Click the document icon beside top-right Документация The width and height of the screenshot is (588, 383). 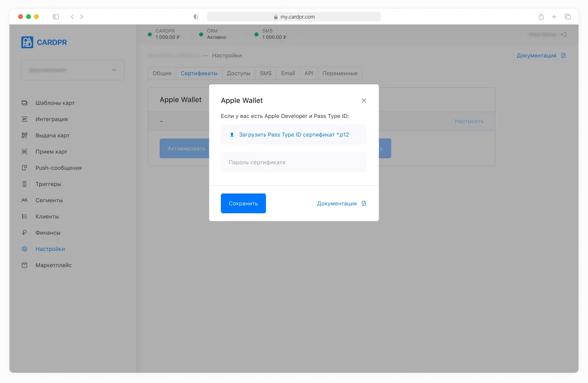coord(563,55)
